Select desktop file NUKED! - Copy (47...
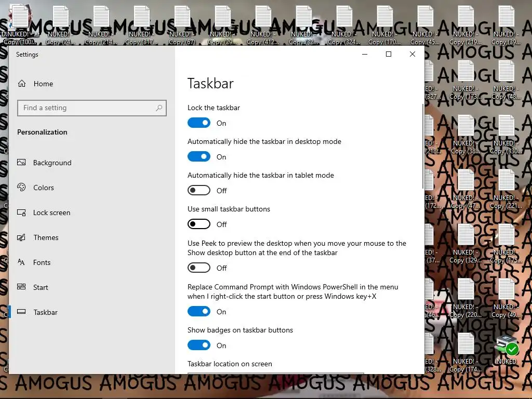Viewport: 532px width, 399px height. pyautogui.click(x=466, y=189)
